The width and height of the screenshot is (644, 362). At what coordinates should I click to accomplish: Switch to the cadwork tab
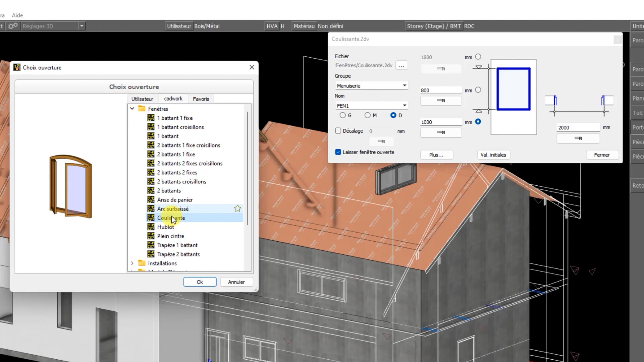(173, 99)
